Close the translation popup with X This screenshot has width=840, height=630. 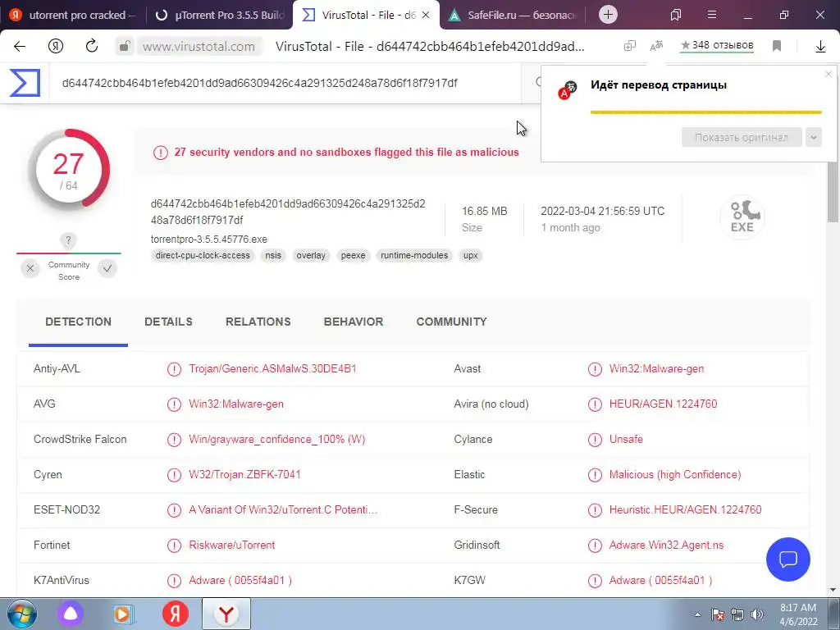pyautogui.click(x=829, y=74)
